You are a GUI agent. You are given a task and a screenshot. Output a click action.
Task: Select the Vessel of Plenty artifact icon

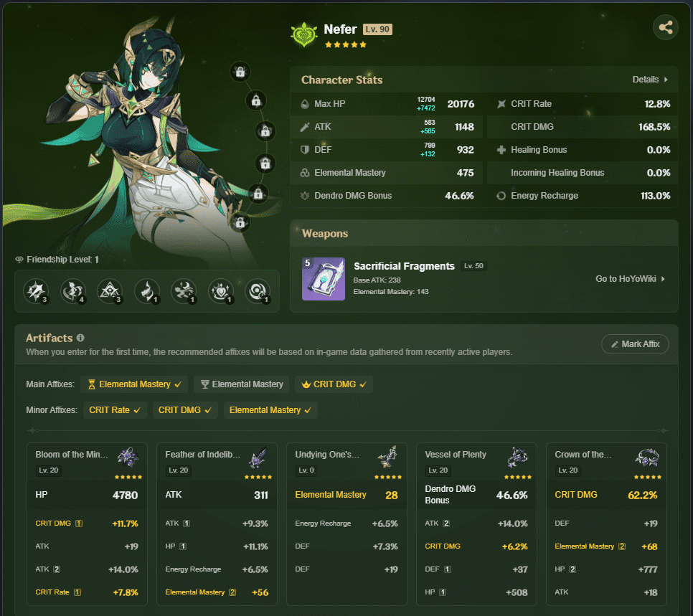coord(517,457)
